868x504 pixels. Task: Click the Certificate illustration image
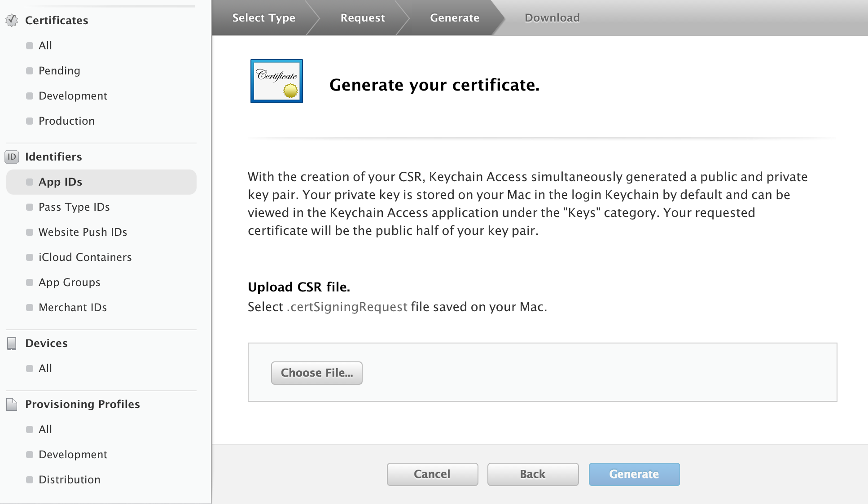[x=276, y=81]
